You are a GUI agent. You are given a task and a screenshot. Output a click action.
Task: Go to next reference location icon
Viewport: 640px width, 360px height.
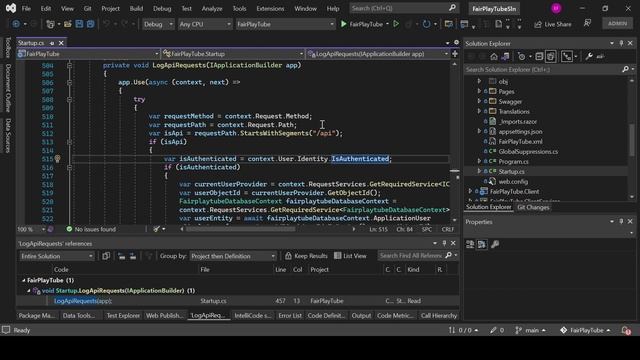(x=133, y=256)
